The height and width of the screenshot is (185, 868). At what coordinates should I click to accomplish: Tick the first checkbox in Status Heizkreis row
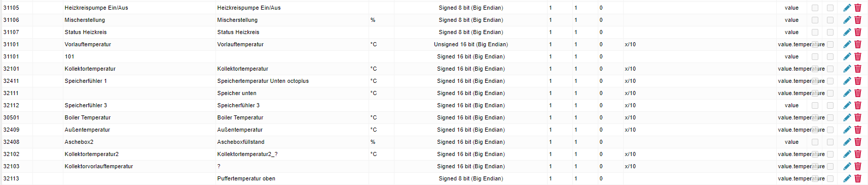tap(815, 32)
